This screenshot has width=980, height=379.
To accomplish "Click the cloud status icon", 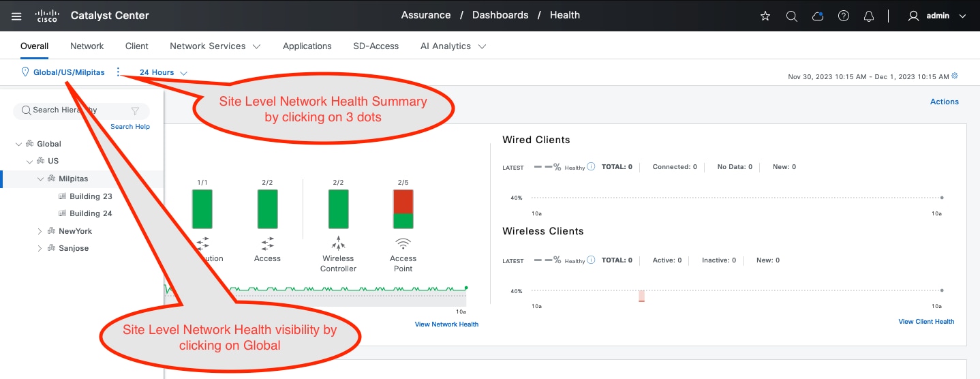I will point(818,16).
